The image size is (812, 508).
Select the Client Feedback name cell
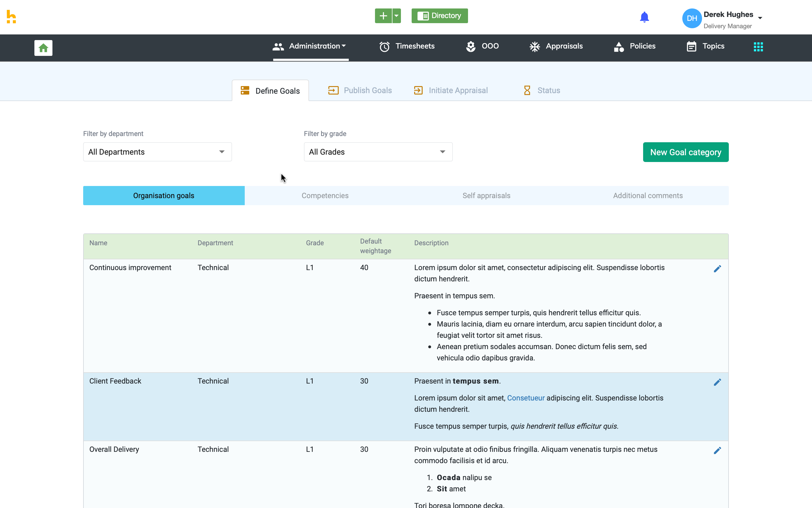point(115,381)
